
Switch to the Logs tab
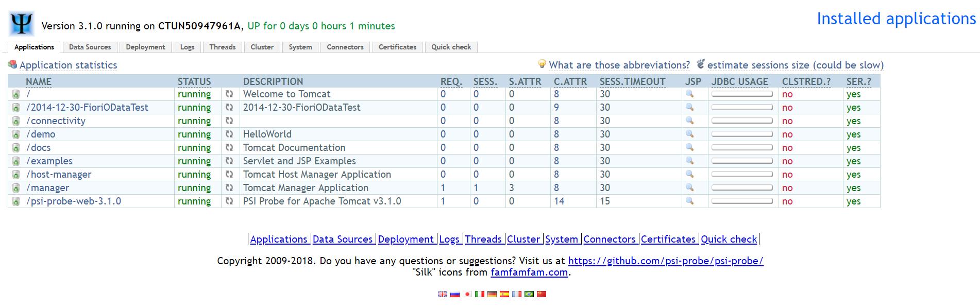[187, 47]
